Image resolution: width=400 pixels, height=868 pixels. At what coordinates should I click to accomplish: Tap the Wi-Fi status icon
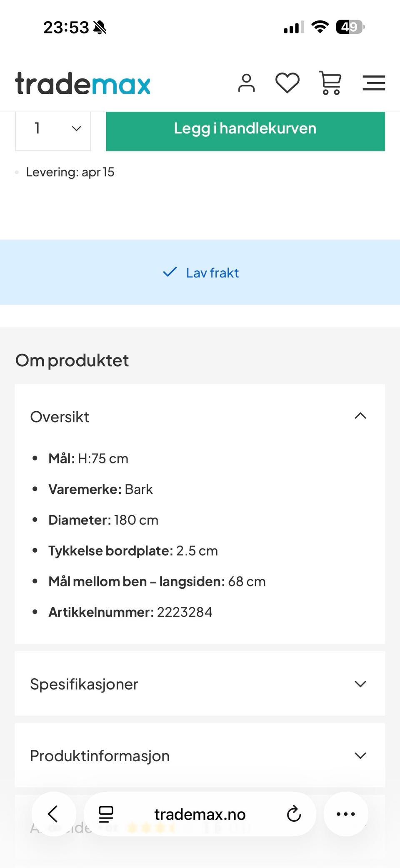click(x=320, y=28)
